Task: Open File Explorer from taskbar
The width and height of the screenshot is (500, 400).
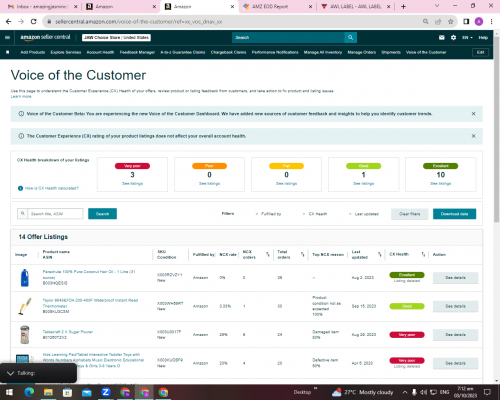Action: click(x=48, y=392)
